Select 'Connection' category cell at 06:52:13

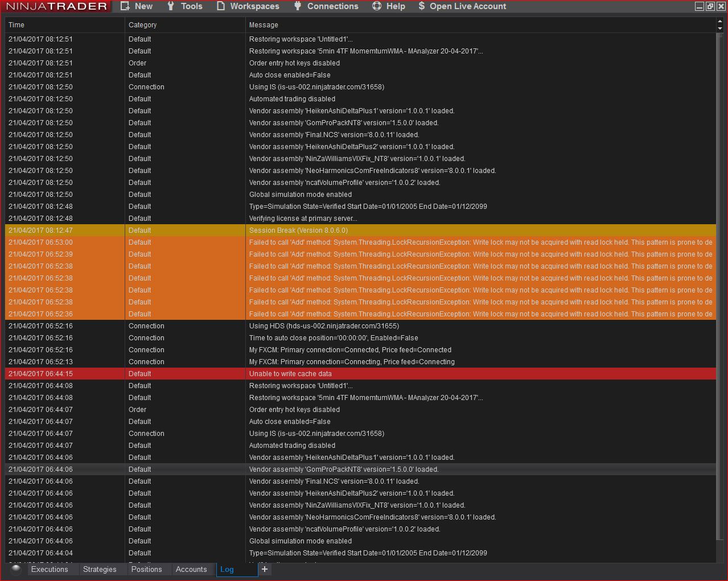pyautogui.click(x=186, y=362)
